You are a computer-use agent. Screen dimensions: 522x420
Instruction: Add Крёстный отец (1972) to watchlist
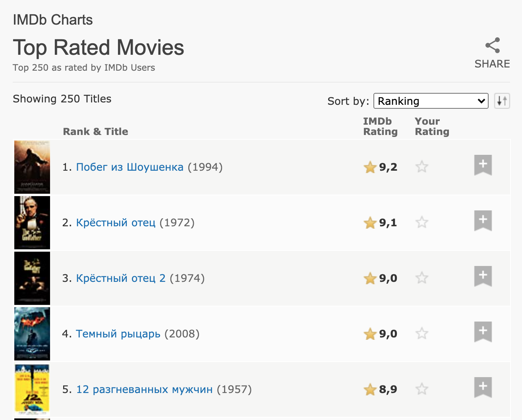(x=483, y=220)
